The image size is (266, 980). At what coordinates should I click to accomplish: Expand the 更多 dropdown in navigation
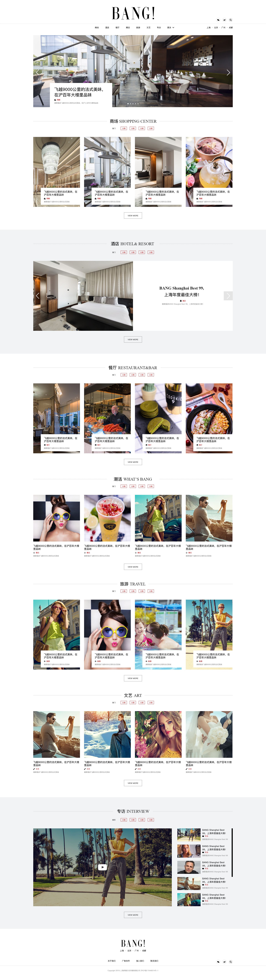coord(171,27)
